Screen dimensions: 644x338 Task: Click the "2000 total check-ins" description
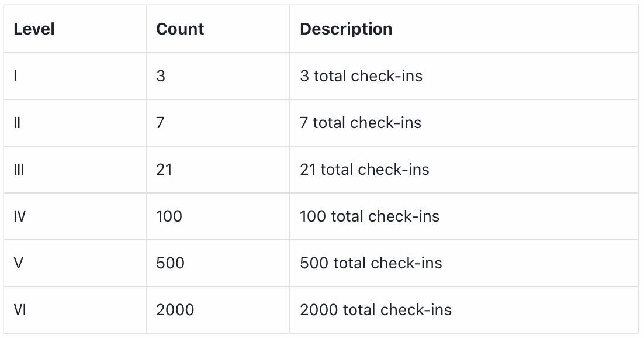click(375, 310)
